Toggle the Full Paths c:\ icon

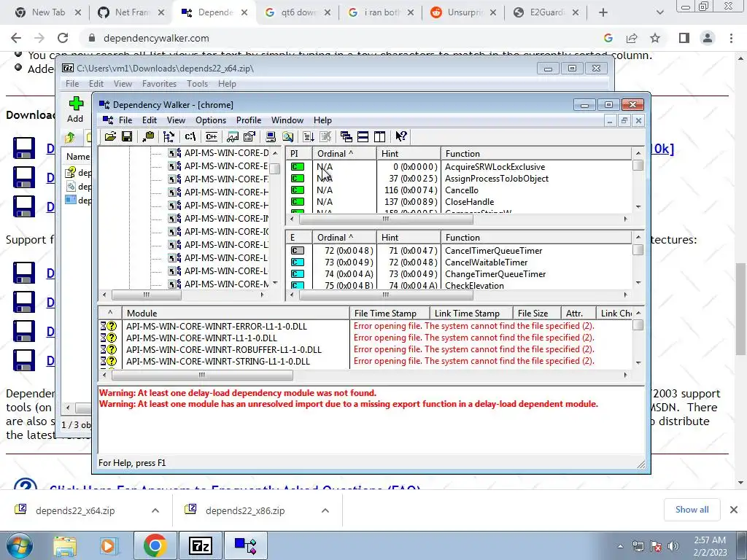click(x=190, y=136)
